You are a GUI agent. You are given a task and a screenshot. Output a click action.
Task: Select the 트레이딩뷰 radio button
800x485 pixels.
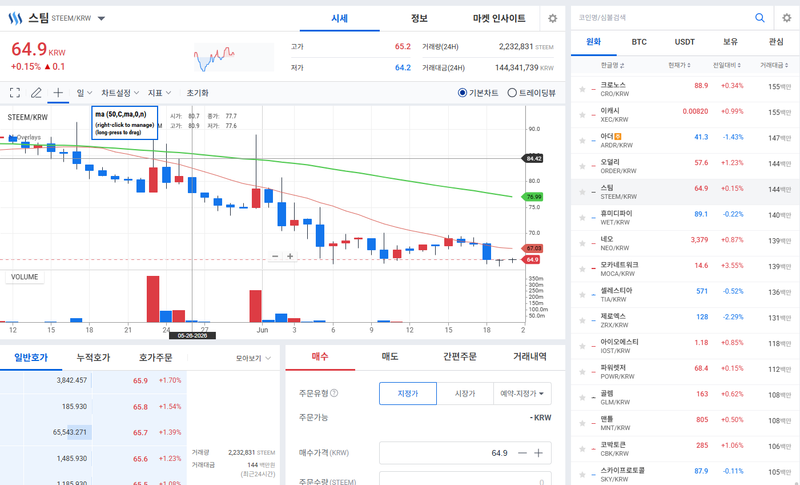pos(512,93)
